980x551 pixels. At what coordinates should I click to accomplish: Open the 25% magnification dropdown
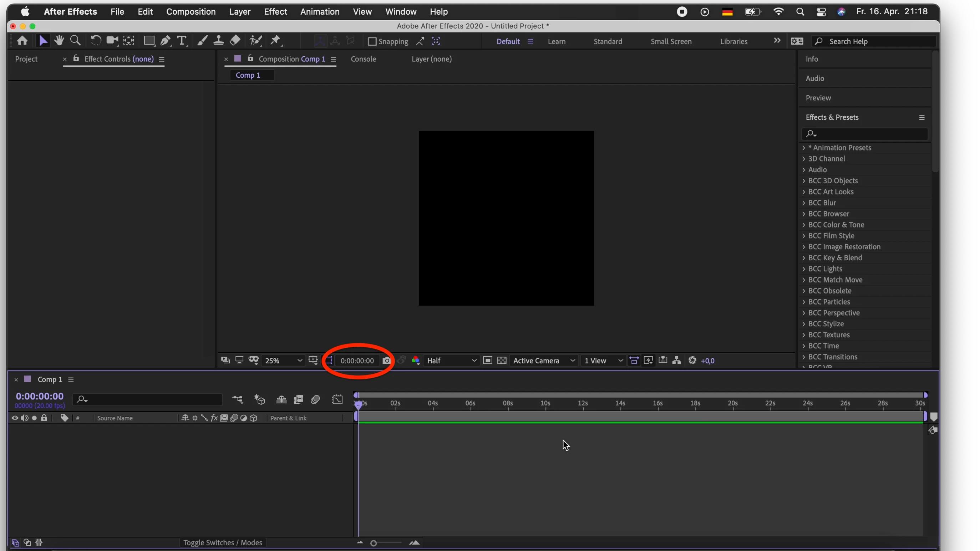(x=283, y=361)
